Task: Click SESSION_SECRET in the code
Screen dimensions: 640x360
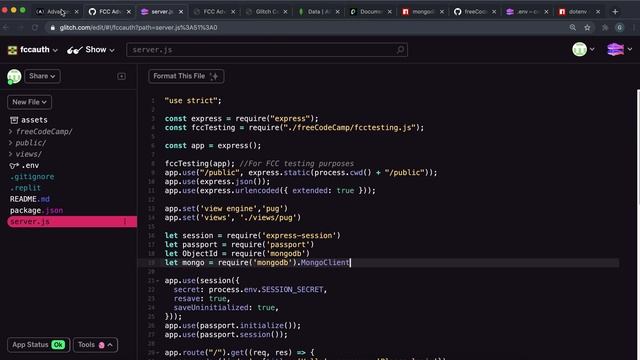Action: [x=292, y=289]
